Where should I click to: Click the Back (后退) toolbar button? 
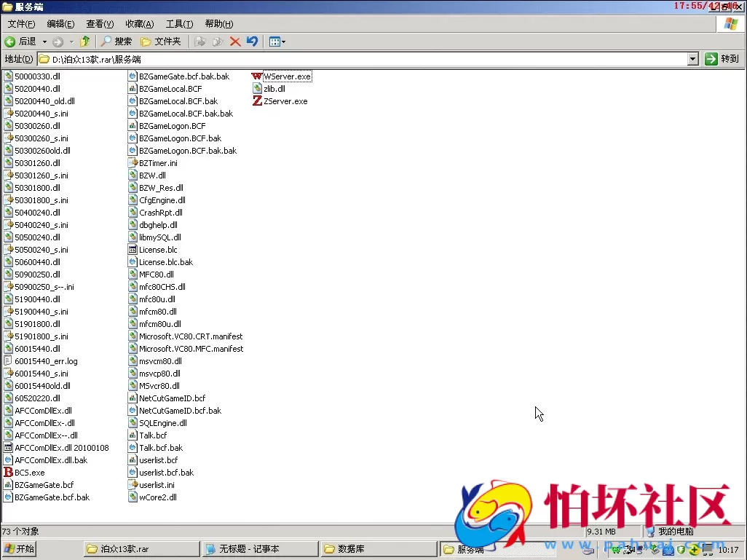(x=20, y=42)
